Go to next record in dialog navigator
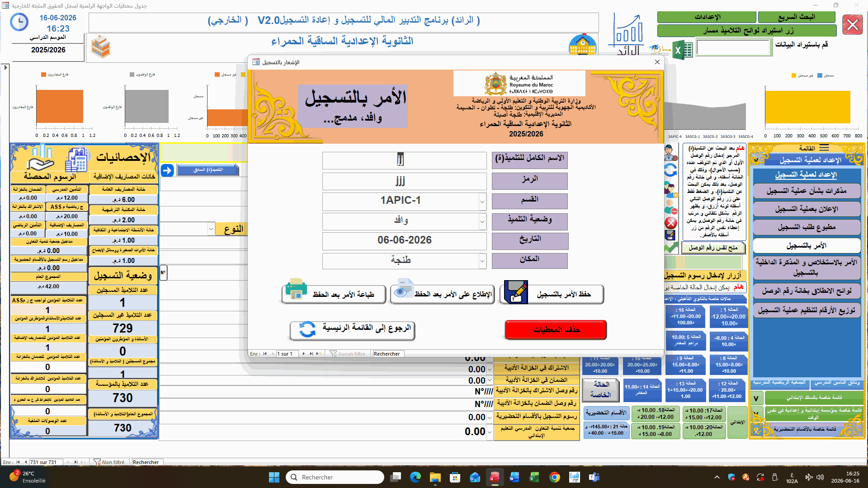 tap(304, 354)
